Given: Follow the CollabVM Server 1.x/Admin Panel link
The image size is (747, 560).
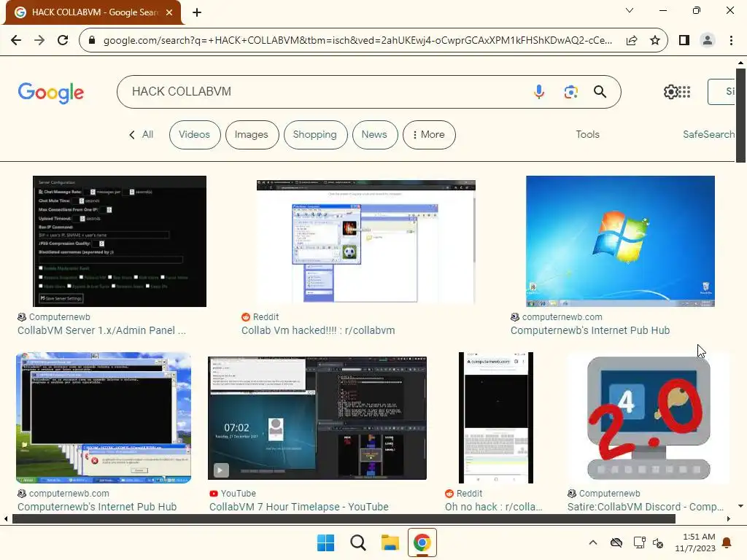Looking at the screenshot, I should click(x=101, y=330).
